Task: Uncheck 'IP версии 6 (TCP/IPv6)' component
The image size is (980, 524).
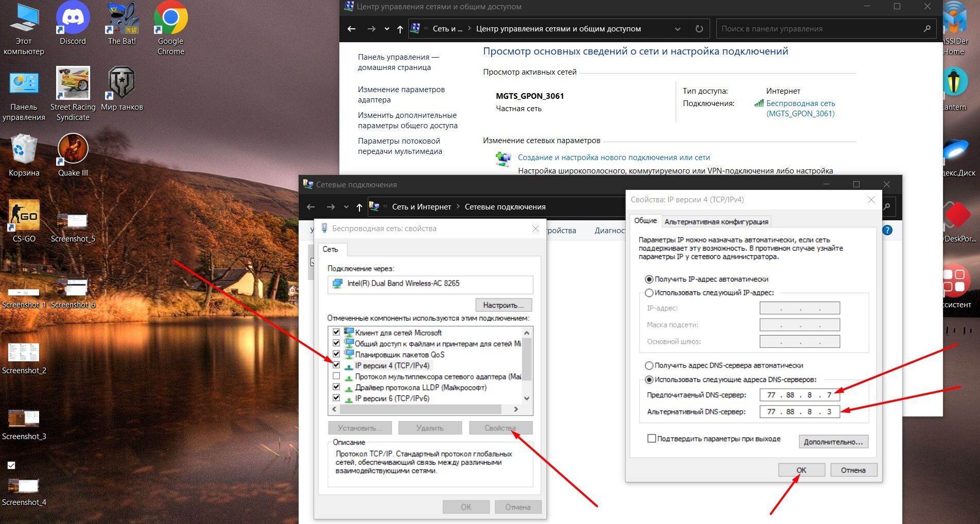Action: coord(336,398)
